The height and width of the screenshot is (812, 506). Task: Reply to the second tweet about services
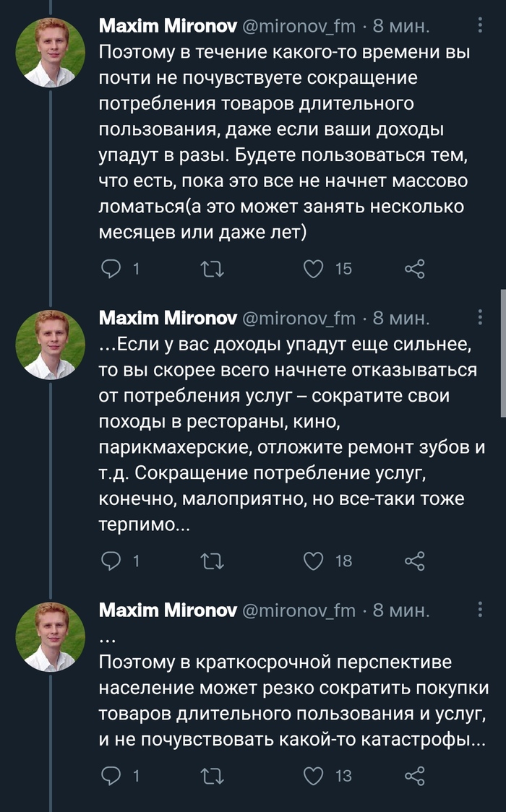tap(111, 560)
